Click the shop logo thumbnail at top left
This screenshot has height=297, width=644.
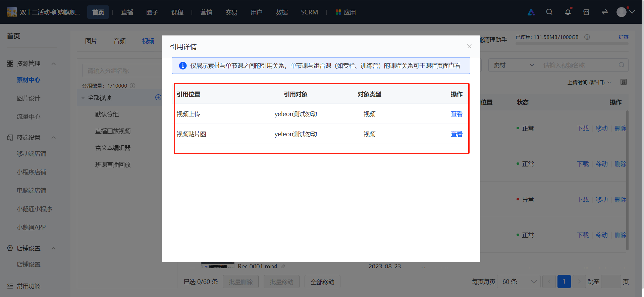pyautogui.click(x=12, y=12)
